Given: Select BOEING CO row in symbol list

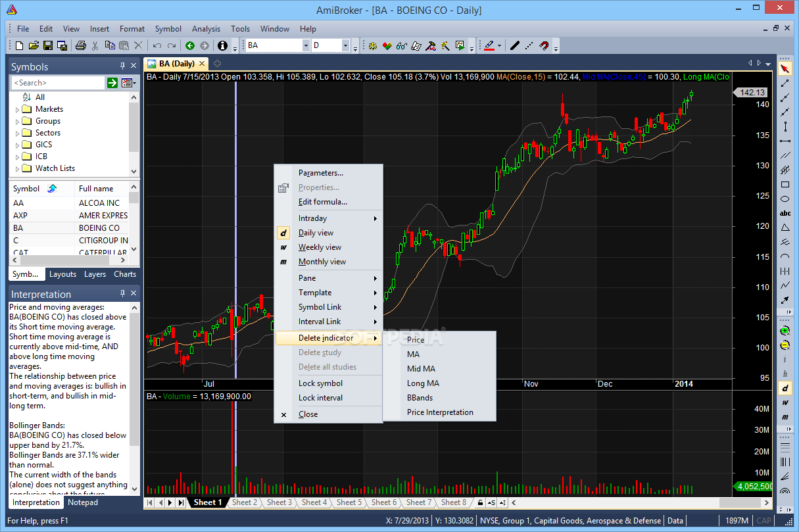Looking at the screenshot, I should pos(69,228).
